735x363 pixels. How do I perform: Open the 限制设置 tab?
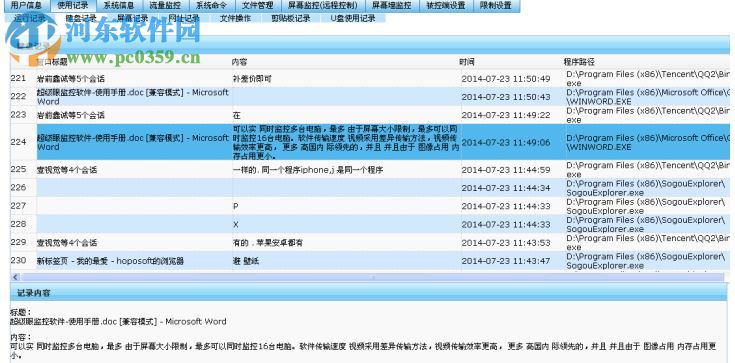click(496, 6)
